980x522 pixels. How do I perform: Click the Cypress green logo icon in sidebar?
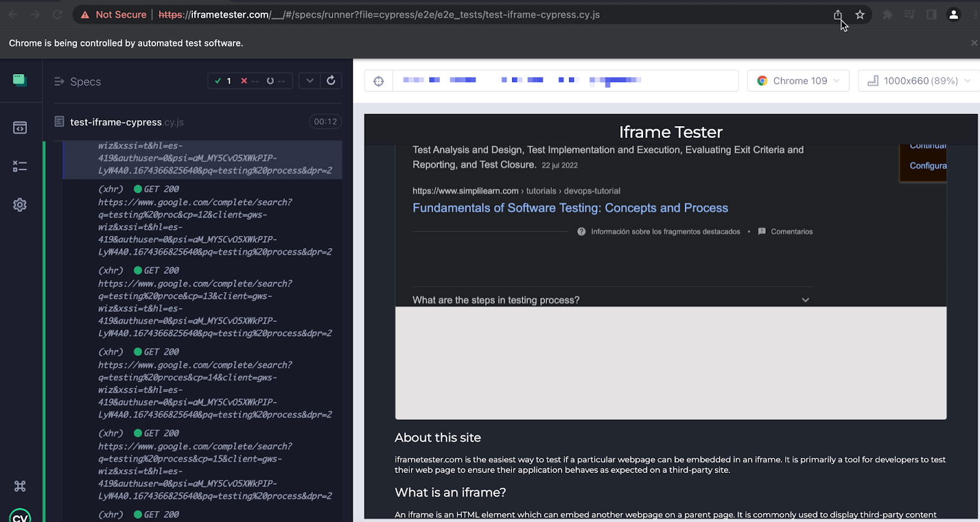[20, 80]
